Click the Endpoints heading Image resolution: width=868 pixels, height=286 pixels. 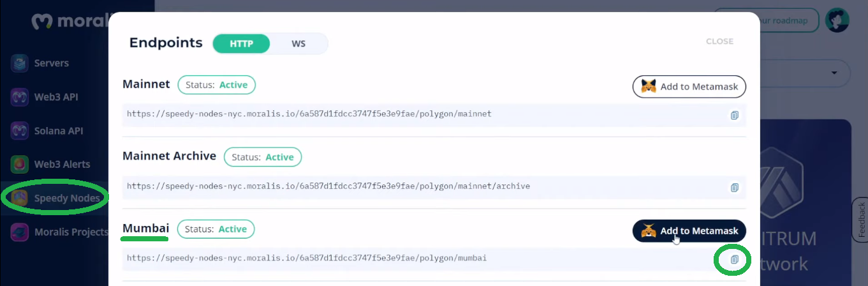[x=166, y=43]
